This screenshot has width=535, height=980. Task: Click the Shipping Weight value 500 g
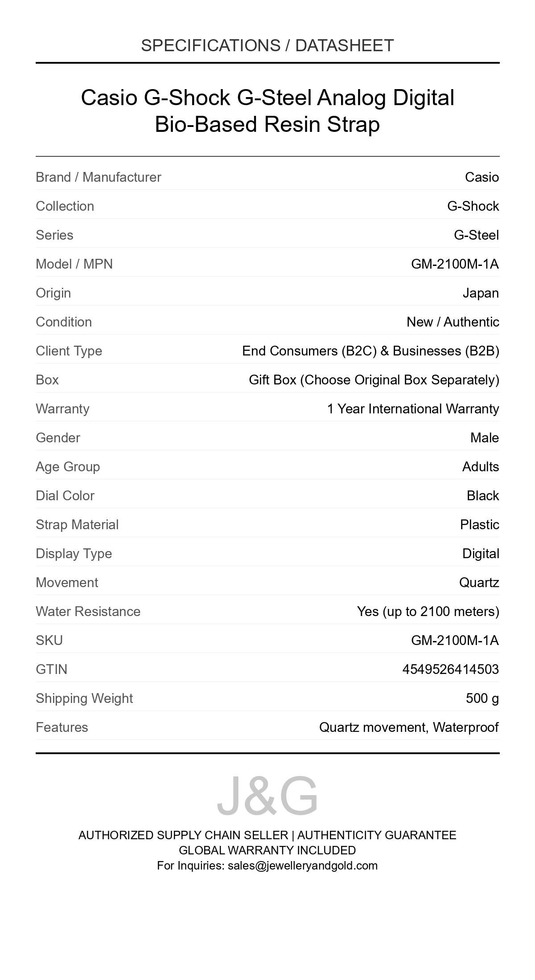[482, 698]
